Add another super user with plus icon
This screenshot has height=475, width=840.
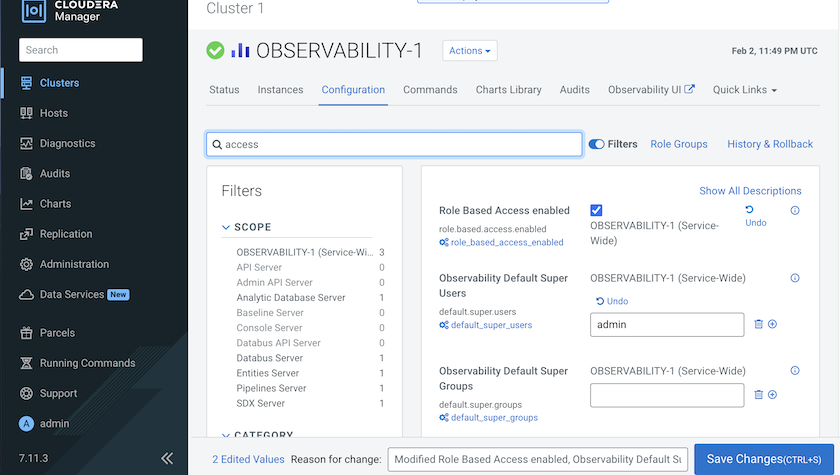[772, 324]
